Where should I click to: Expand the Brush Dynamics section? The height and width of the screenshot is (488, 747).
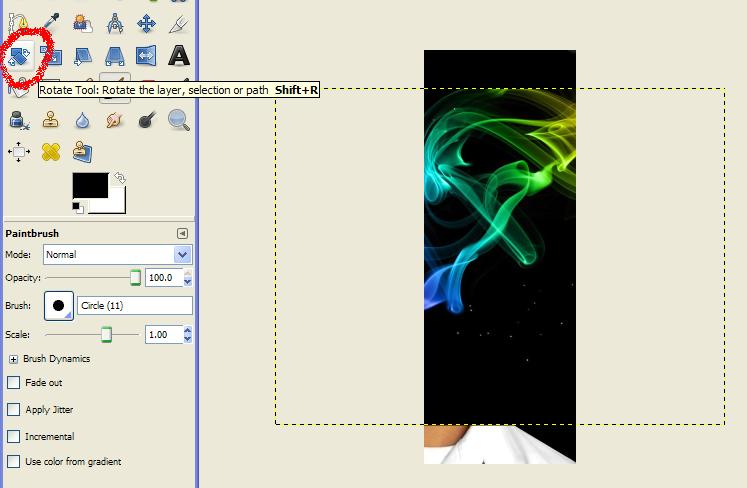[x=13, y=359]
